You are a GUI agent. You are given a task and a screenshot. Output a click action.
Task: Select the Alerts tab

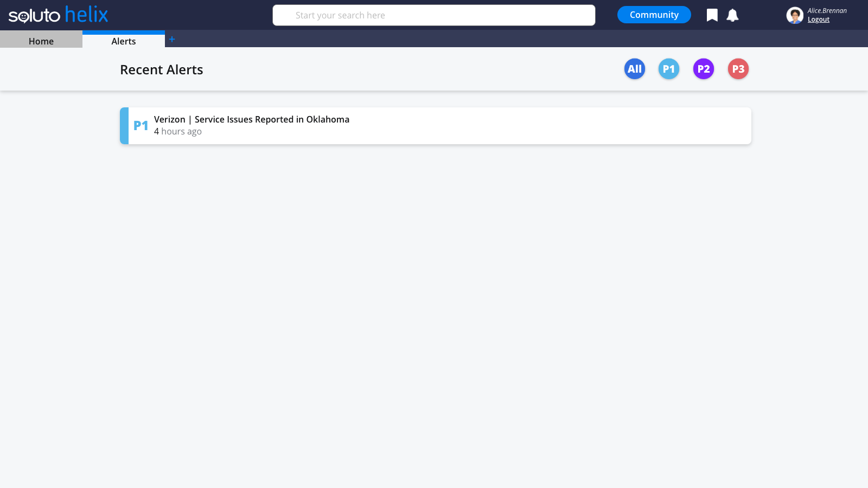click(x=124, y=40)
